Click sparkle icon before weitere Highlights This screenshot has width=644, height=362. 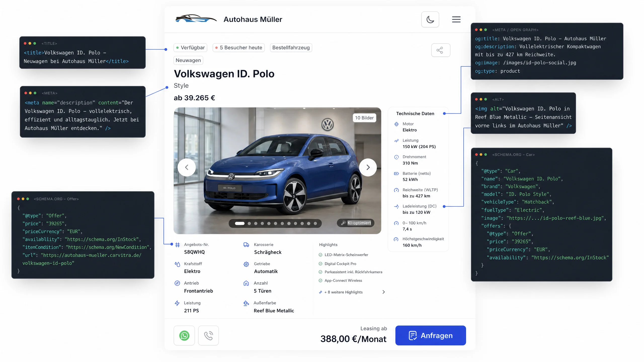pos(320,292)
